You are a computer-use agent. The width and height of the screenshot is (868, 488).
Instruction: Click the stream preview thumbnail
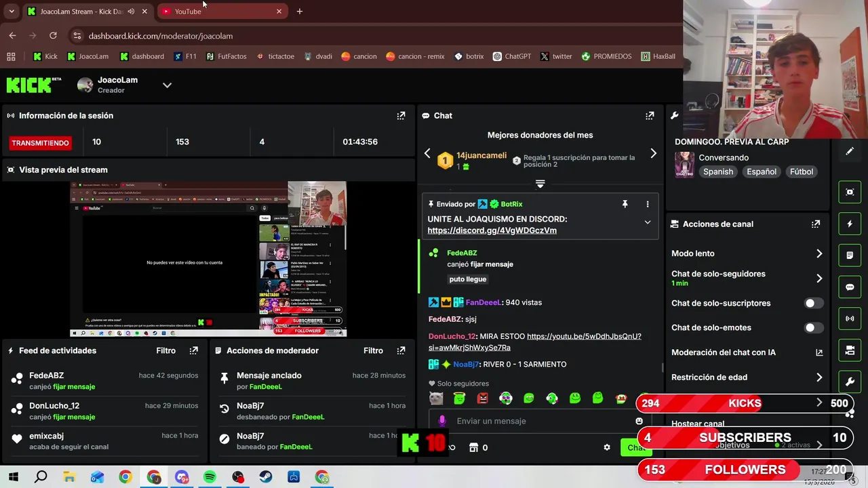coord(208,259)
